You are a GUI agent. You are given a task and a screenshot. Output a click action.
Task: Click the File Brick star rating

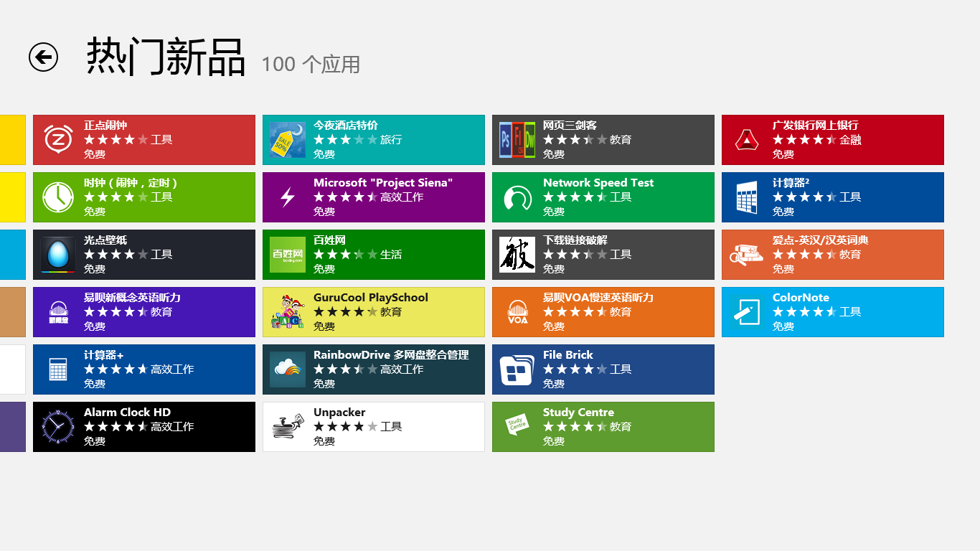575,369
